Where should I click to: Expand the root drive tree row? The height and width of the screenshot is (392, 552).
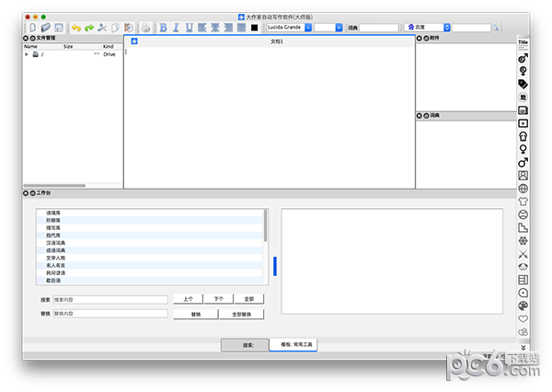[x=27, y=54]
